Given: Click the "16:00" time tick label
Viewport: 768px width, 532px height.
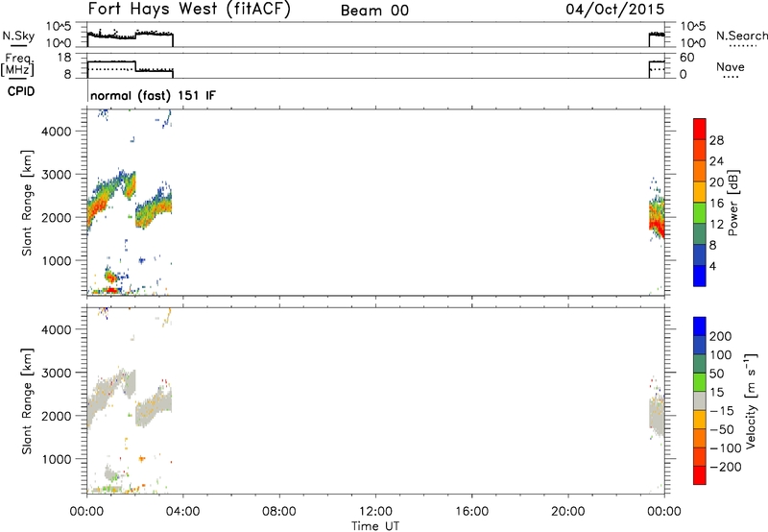Looking at the screenshot, I should (471, 512).
